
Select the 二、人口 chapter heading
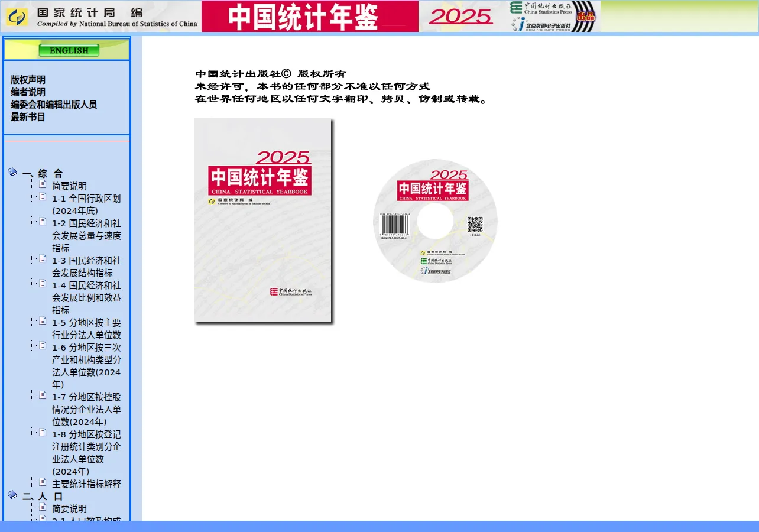click(x=43, y=497)
